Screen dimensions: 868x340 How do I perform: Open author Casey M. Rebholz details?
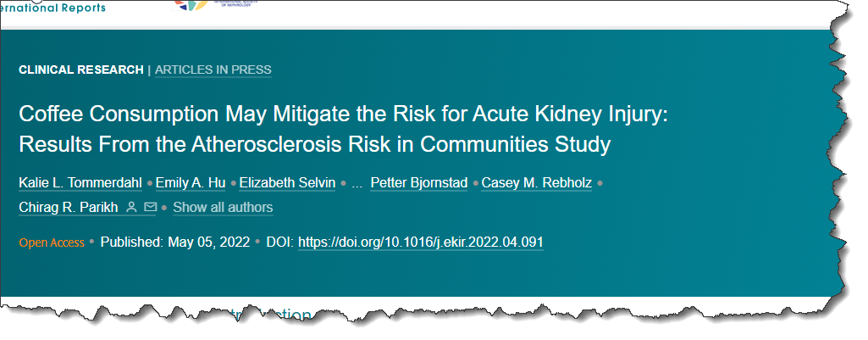click(x=536, y=183)
